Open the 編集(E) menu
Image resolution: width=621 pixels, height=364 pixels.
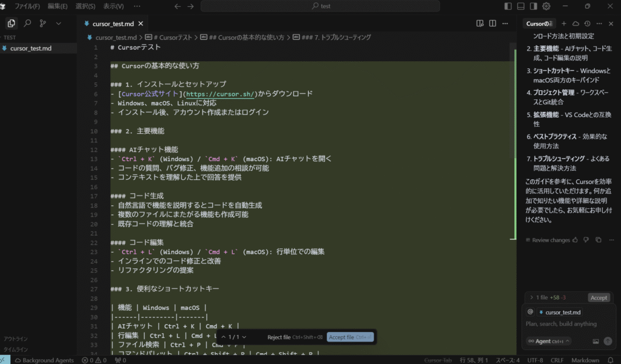tap(58, 6)
